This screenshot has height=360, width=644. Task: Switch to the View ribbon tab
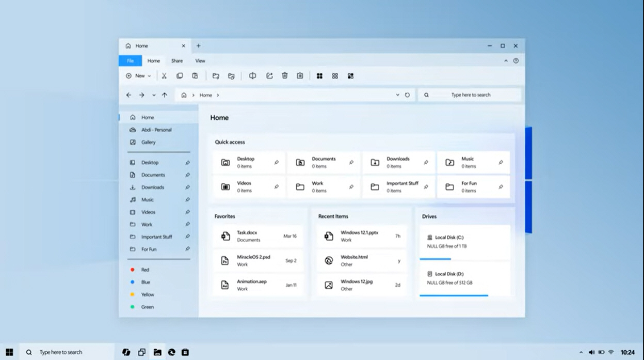pos(200,60)
